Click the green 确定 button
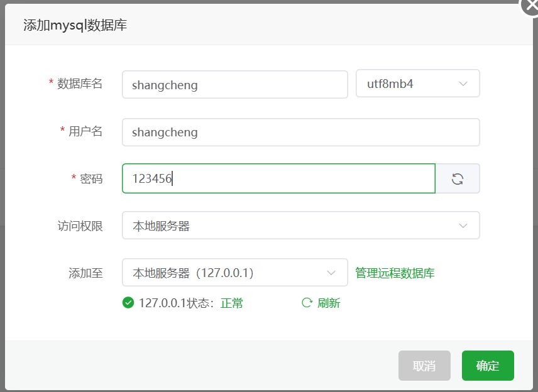Image resolution: width=538 pixels, height=392 pixels. (x=488, y=366)
